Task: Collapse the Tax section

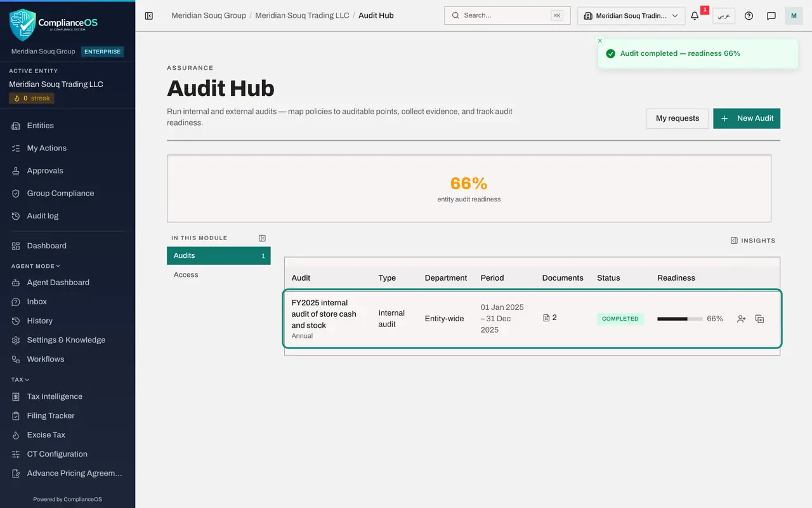Action: tap(20, 380)
